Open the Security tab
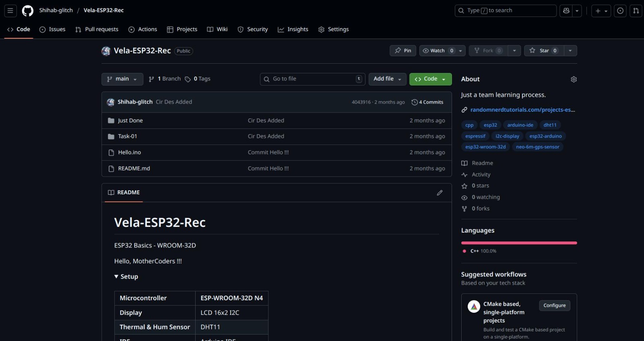This screenshot has width=644, height=341. [x=253, y=29]
